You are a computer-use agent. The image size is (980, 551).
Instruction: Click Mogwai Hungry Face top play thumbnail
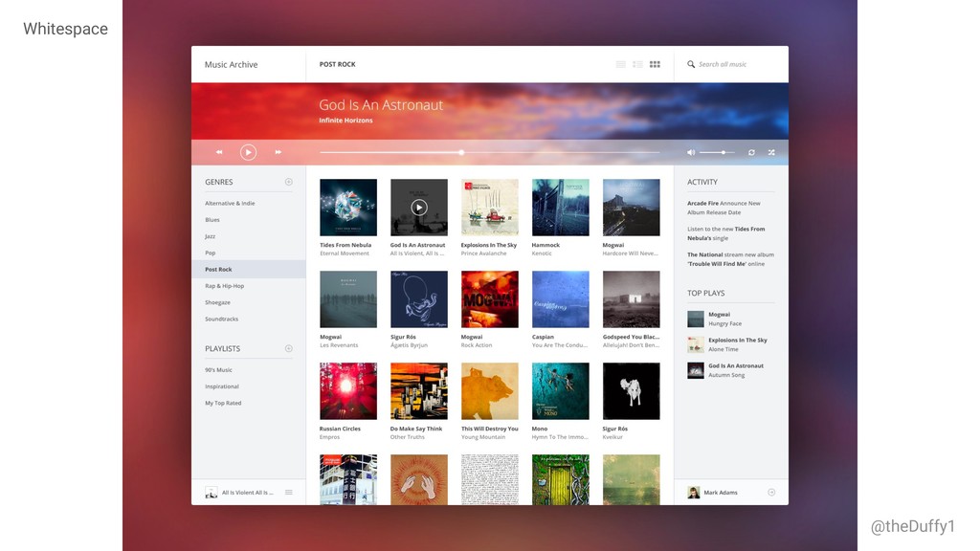click(696, 320)
